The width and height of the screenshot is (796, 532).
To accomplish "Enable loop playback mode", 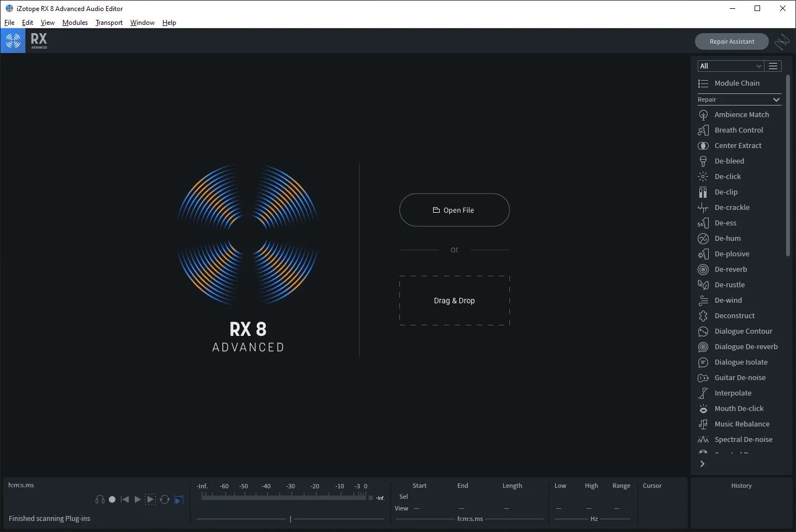I will 165,499.
